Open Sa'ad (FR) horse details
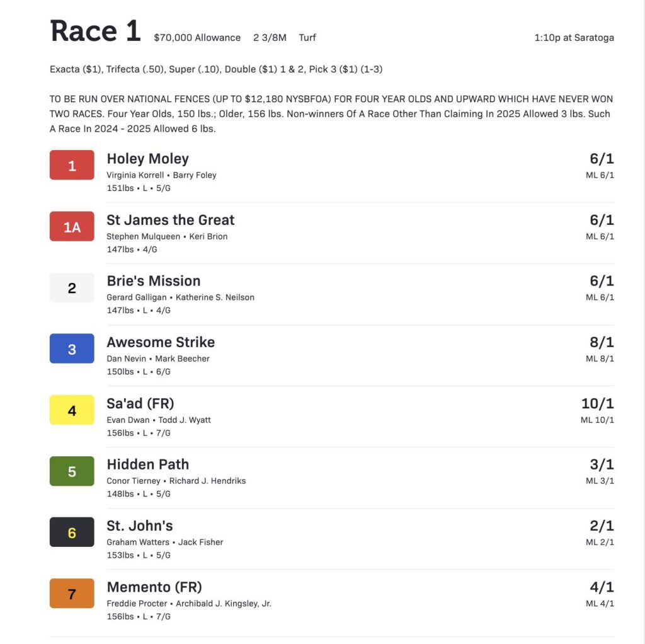This screenshot has height=644, width=645. (x=140, y=404)
